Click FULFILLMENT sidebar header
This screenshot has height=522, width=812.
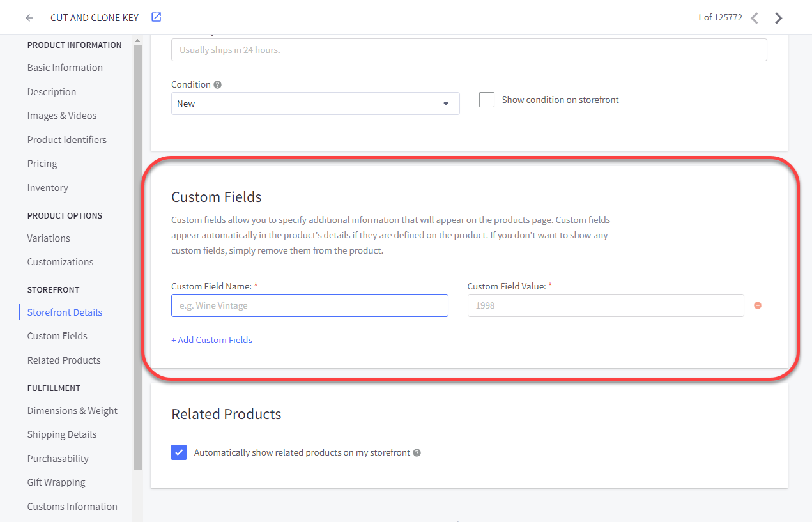pyautogui.click(x=54, y=388)
